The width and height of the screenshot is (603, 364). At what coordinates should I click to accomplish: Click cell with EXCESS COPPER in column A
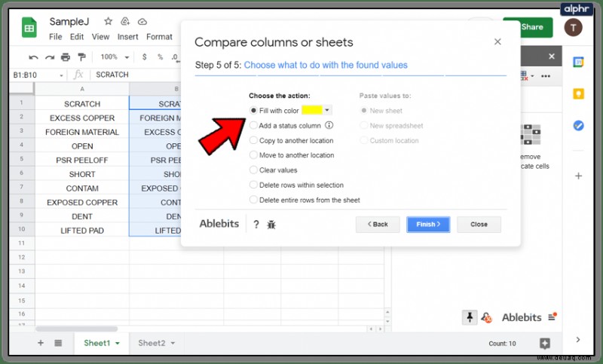(82, 118)
